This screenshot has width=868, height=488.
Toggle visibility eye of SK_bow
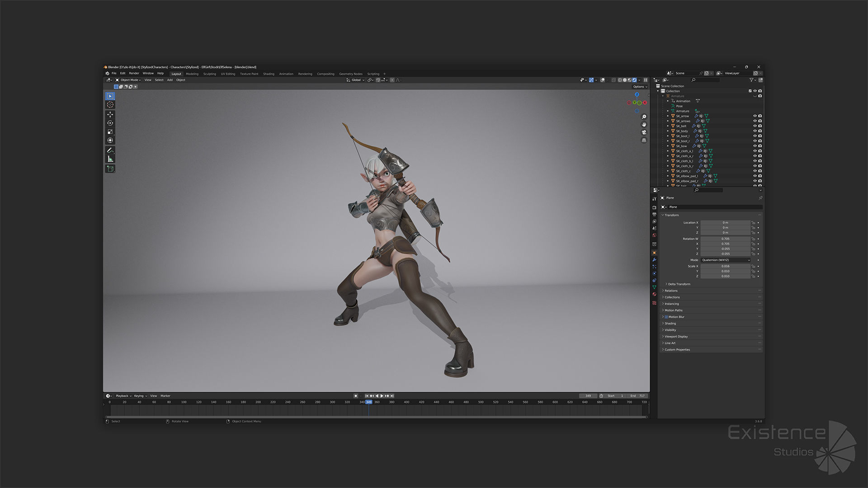755,146
